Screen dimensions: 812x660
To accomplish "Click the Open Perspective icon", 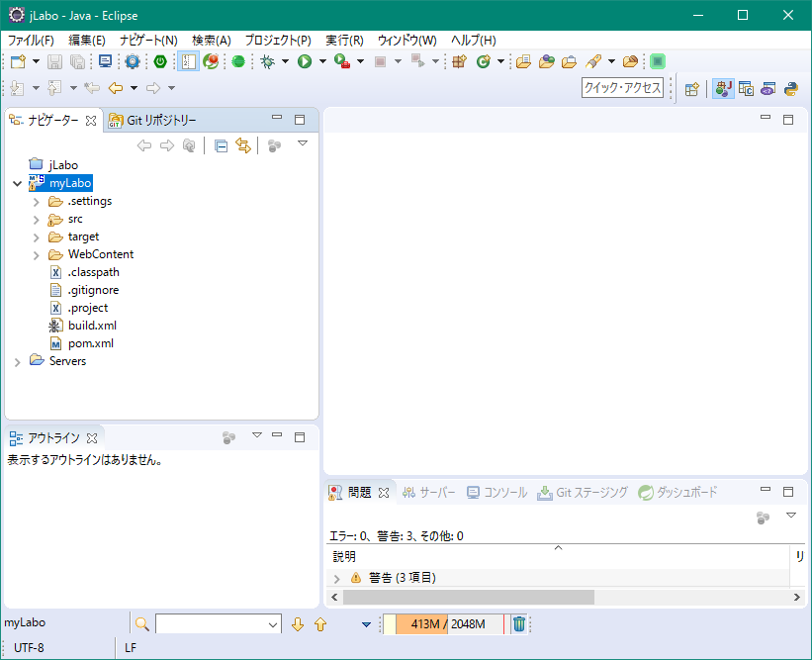I will 692,89.
